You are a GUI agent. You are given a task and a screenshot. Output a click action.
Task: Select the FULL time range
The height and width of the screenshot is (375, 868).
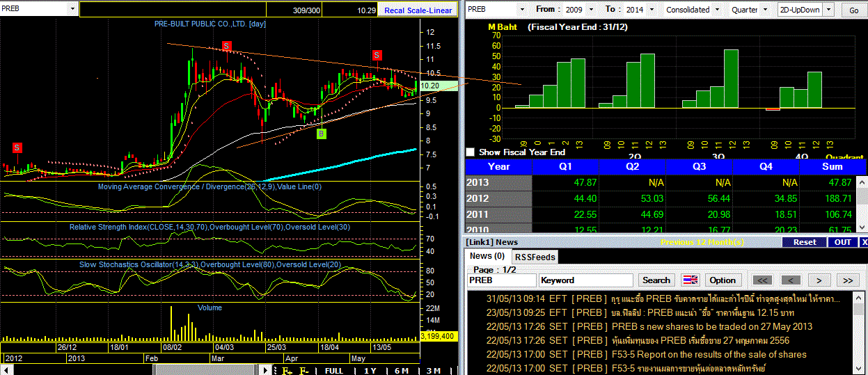[x=334, y=370]
